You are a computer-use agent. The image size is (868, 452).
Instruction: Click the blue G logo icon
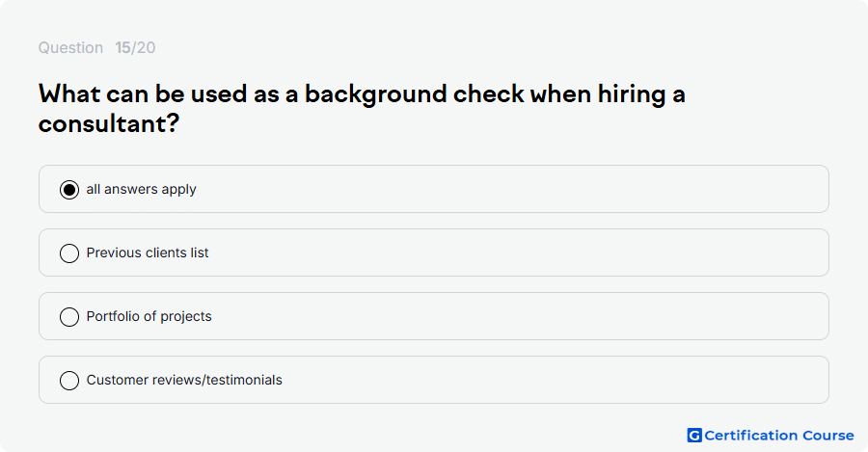(x=694, y=436)
